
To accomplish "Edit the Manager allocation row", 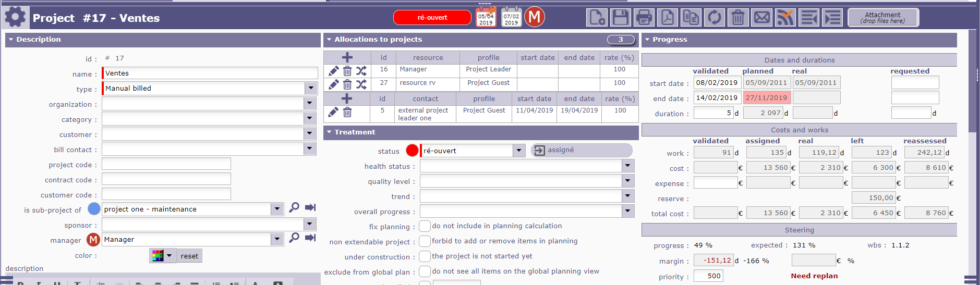I will click(x=334, y=70).
